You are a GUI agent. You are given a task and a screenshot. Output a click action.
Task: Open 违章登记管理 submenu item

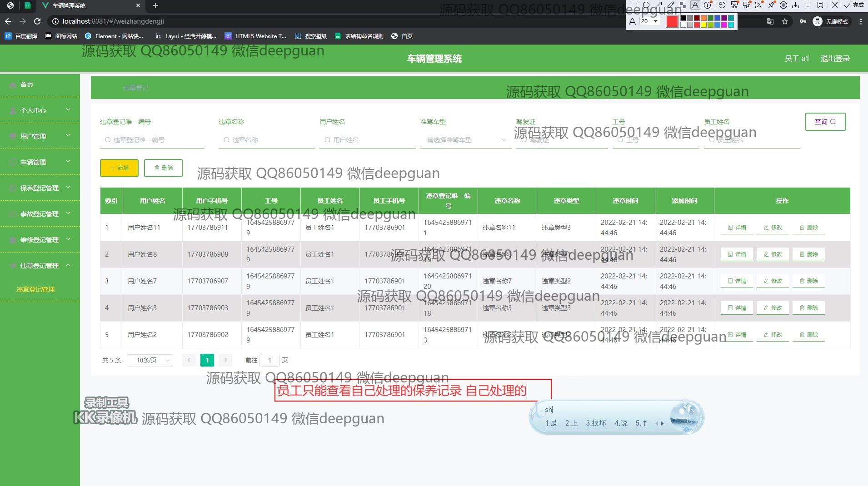click(x=35, y=289)
